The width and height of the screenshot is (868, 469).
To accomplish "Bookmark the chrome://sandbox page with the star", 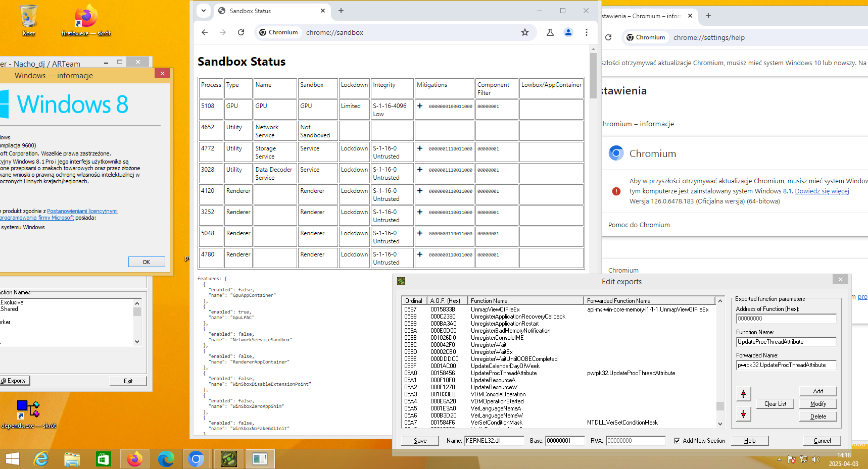I will [525, 32].
